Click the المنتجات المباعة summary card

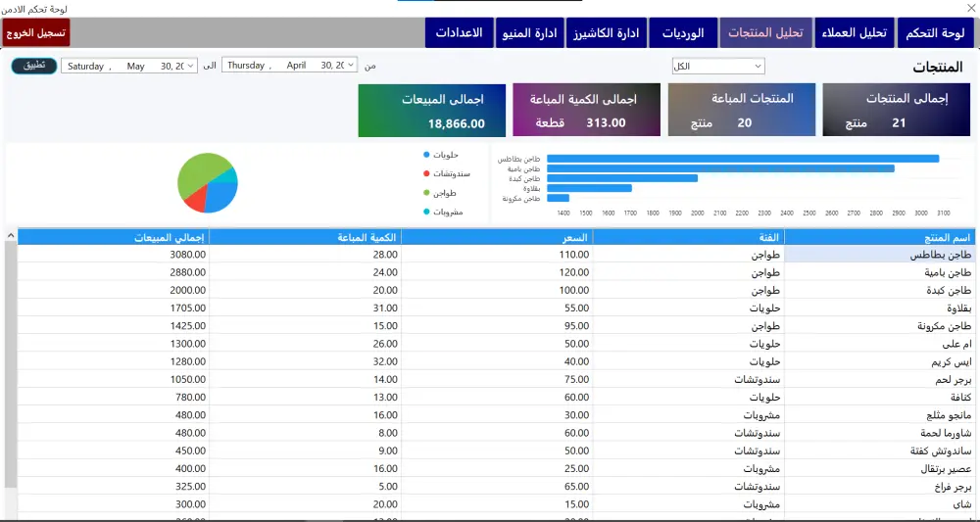pos(742,110)
